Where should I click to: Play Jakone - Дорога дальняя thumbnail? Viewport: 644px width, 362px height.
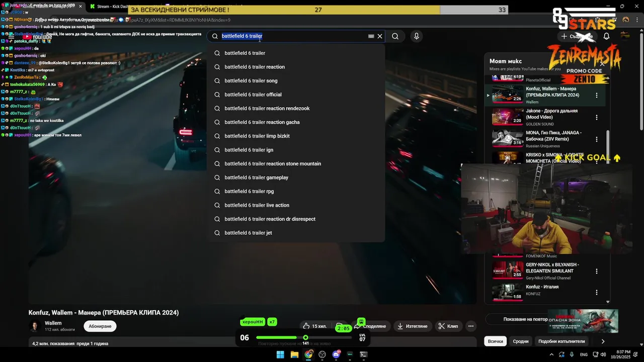(507, 116)
